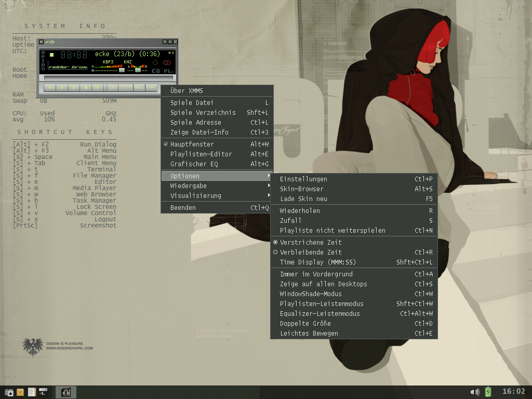Toggle the PL playlist button in XMMS
Image resolution: width=532 pixels, height=399 pixels.
click(x=168, y=71)
